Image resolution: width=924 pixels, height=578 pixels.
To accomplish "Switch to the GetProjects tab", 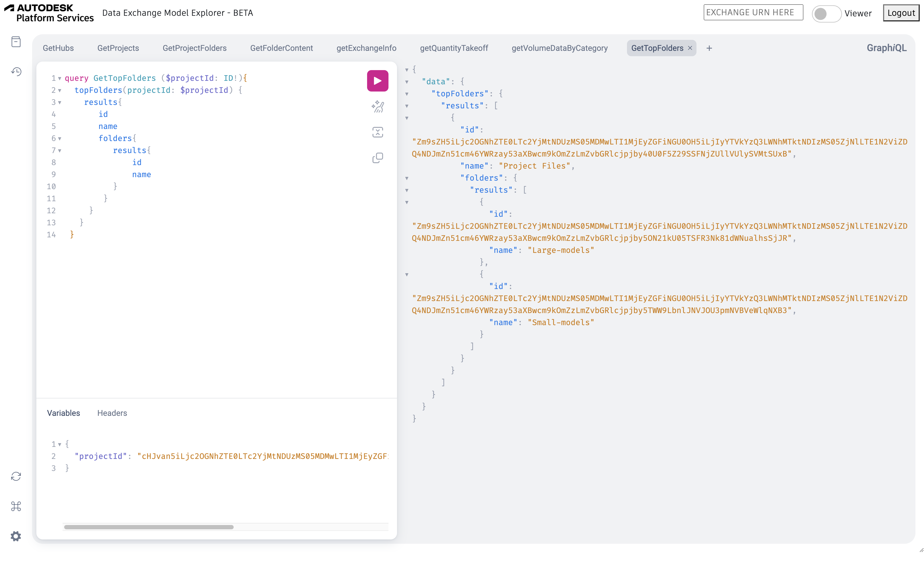I will click(118, 48).
